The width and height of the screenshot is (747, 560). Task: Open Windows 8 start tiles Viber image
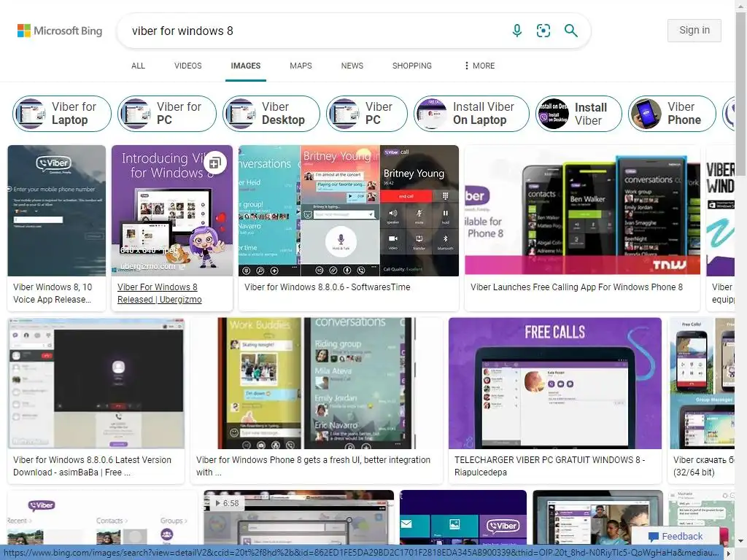click(x=463, y=517)
